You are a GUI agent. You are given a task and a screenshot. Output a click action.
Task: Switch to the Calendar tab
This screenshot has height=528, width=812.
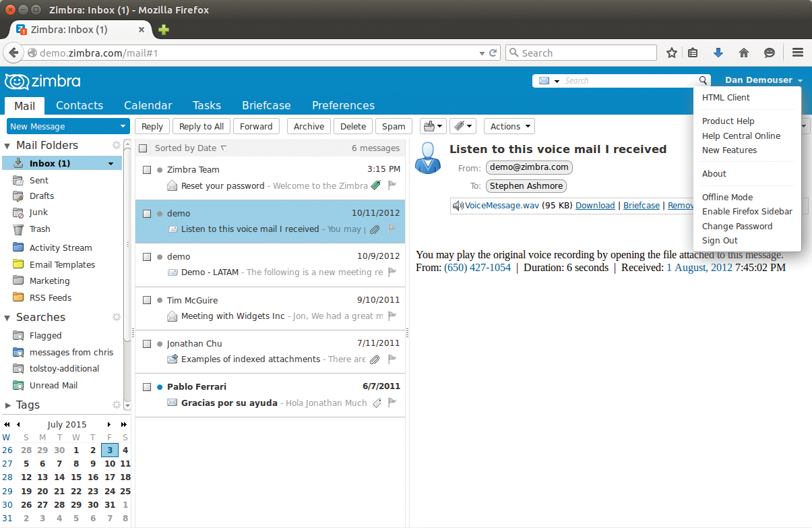[148, 105]
